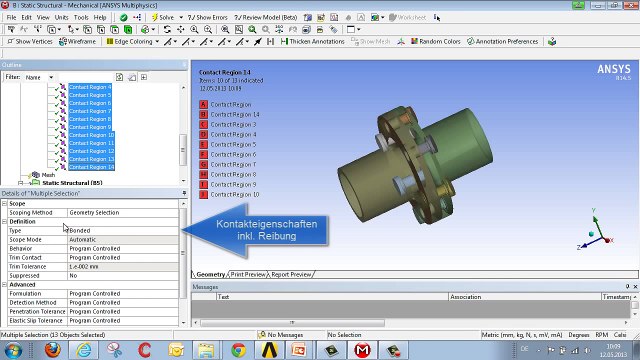Screen dimensions: 640x360
Task: Select Contact Region 10 in outline tree
Action: coord(91,135)
